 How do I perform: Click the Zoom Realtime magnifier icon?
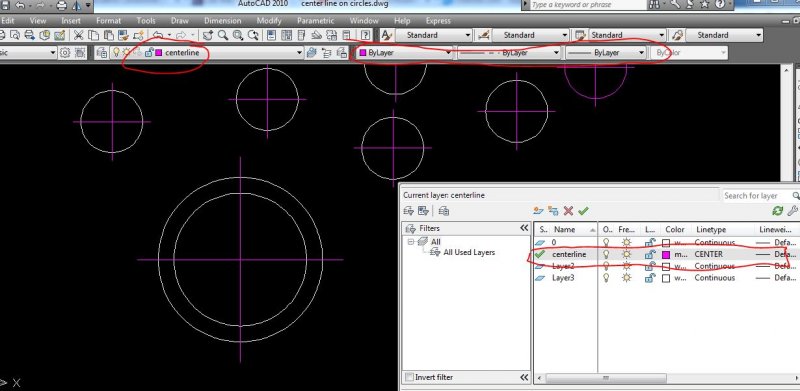pyautogui.click(x=223, y=35)
